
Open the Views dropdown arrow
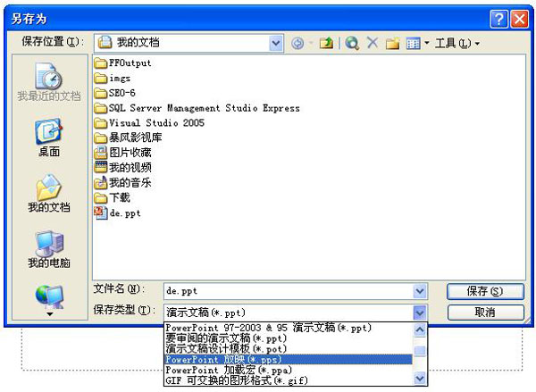click(x=427, y=44)
